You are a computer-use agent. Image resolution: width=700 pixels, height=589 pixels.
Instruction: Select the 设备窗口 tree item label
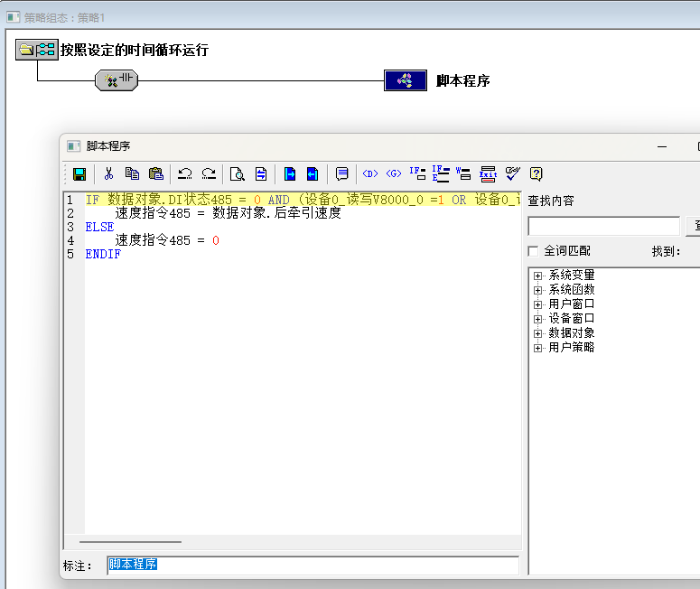(x=572, y=318)
